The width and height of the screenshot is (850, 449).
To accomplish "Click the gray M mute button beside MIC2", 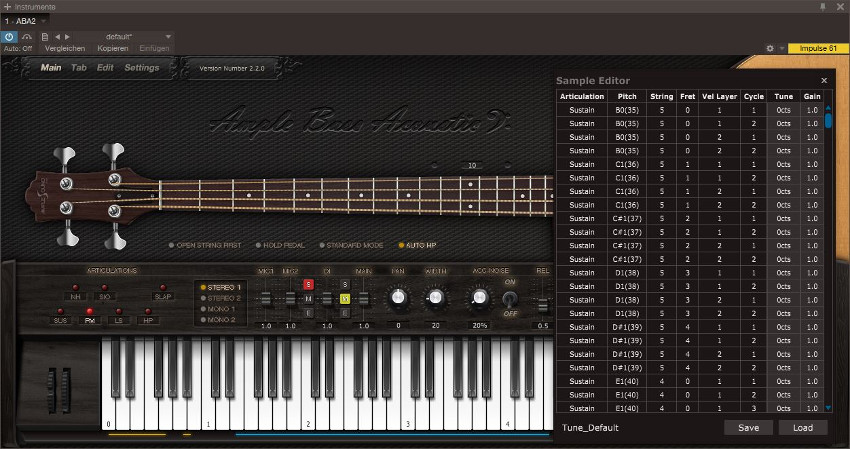I will [308, 299].
